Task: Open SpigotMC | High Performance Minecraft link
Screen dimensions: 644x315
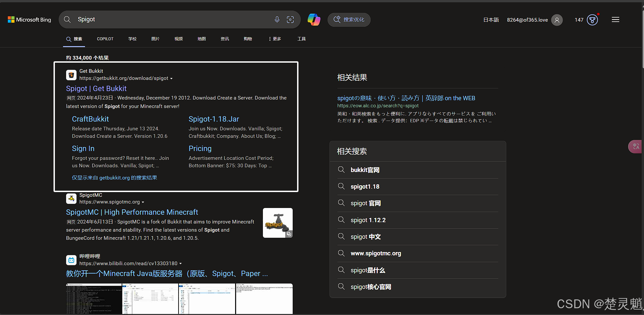Action: pyautogui.click(x=132, y=212)
